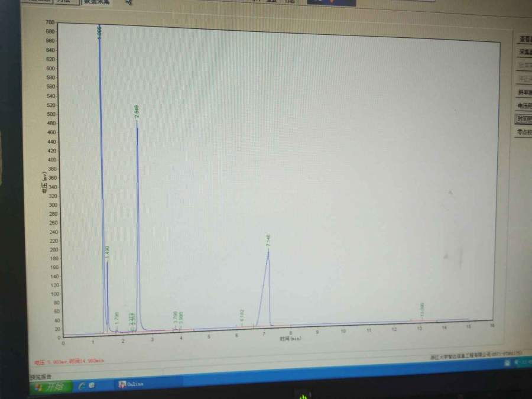Click the desktop quick launch icon beside Internet Explorer
532x399 pixels.
(x=92, y=385)
